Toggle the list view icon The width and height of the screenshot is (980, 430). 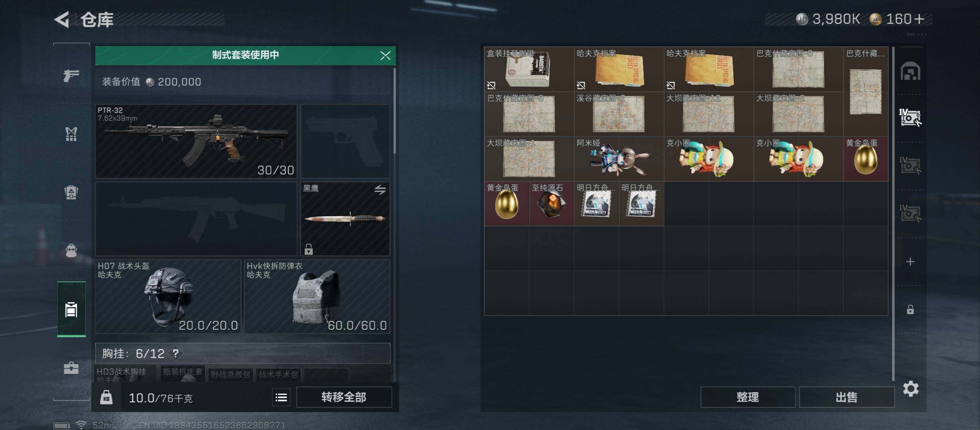click(281, 397)
